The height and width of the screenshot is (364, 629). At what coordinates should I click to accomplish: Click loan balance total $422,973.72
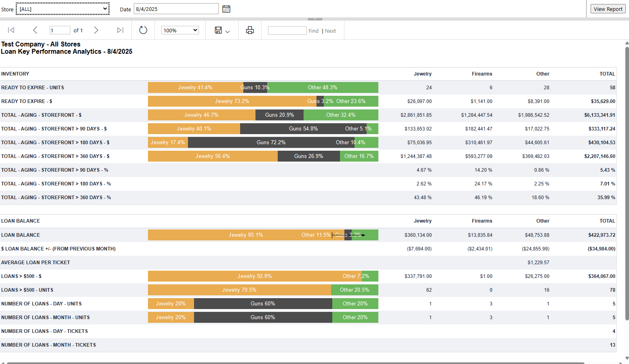point(602,235)
